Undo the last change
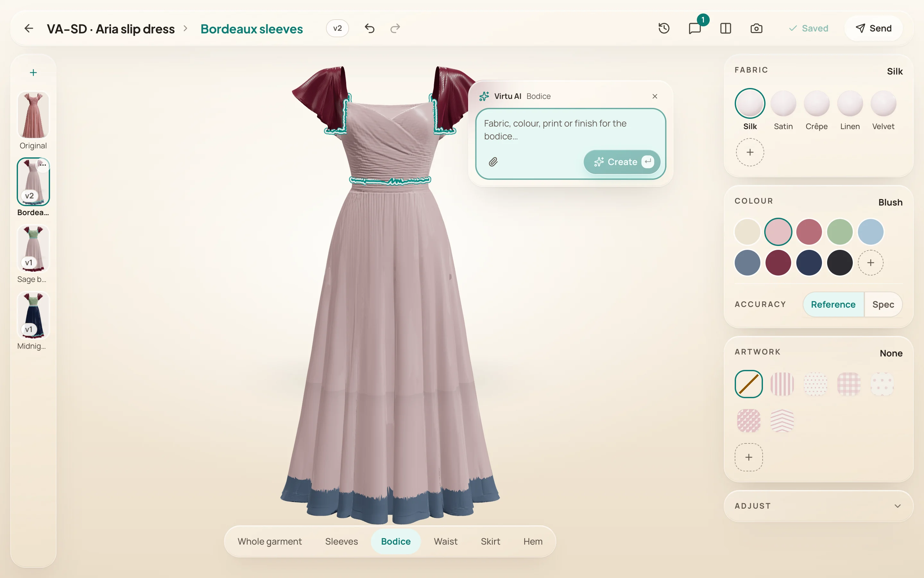 point(369,28)
